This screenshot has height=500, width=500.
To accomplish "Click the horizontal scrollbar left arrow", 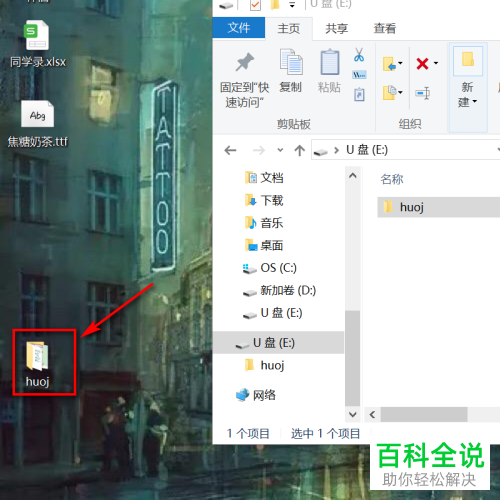I will coord(372,415).
